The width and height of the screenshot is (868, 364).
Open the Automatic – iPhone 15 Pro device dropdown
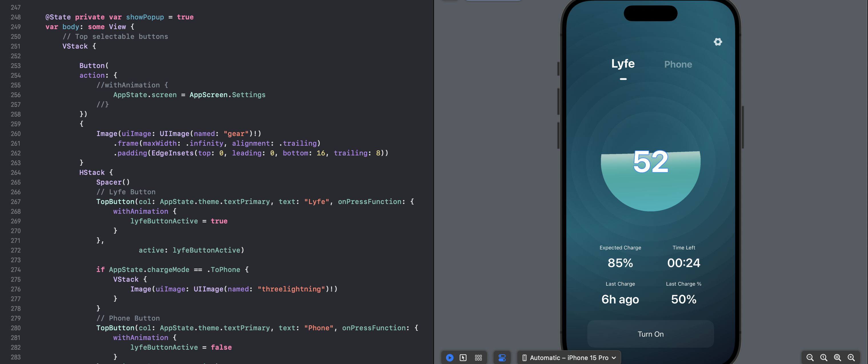569,358
